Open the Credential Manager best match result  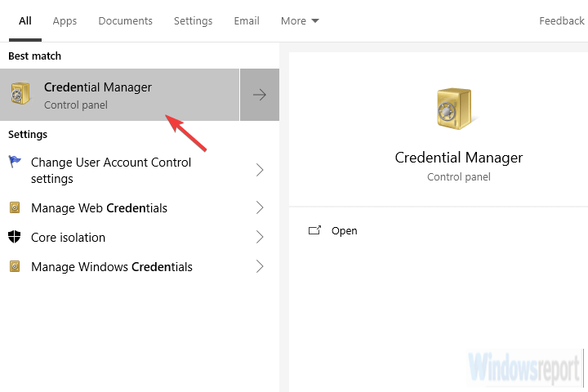(119, 95)
